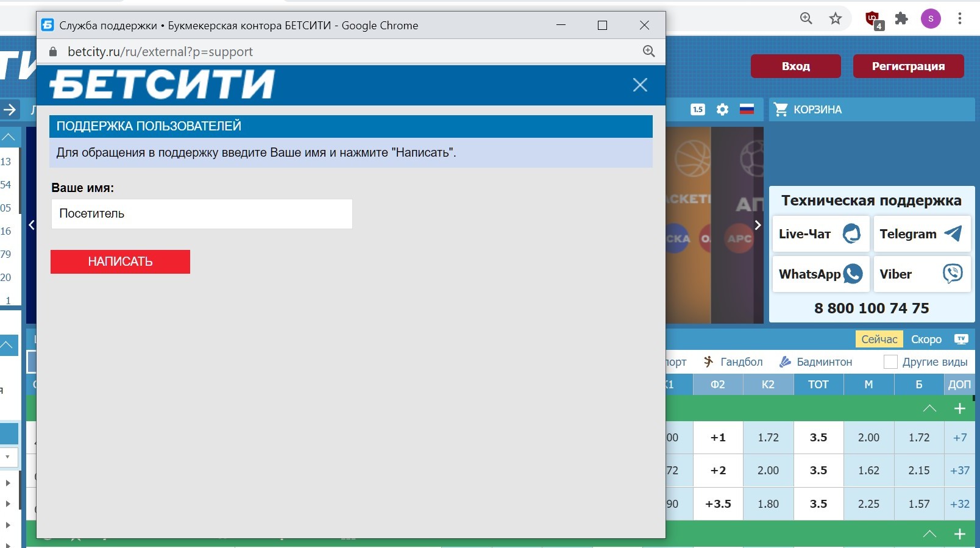The width and height of the screenshot is (980, 548).
Task: Open WhatsApp support option
Action: [821, 274]
